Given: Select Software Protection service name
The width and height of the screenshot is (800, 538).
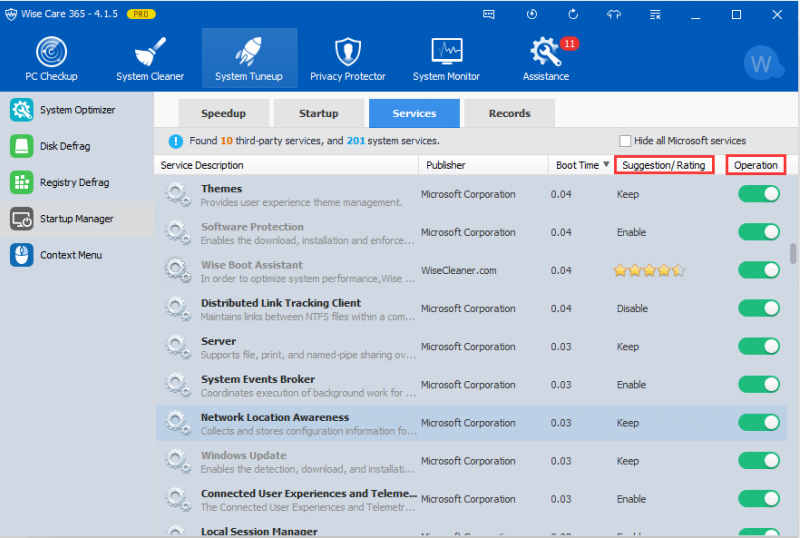Looking at the screenshot, I should pyautogui.click(x=252, y=227).
